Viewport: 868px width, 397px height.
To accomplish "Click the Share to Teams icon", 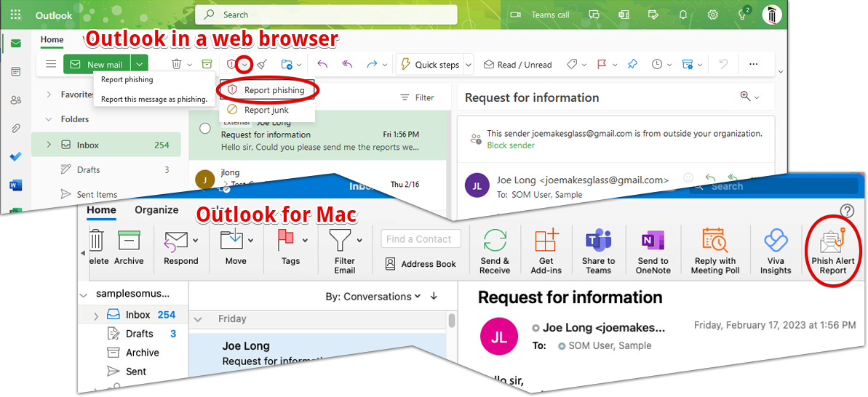I will point(598,251).
